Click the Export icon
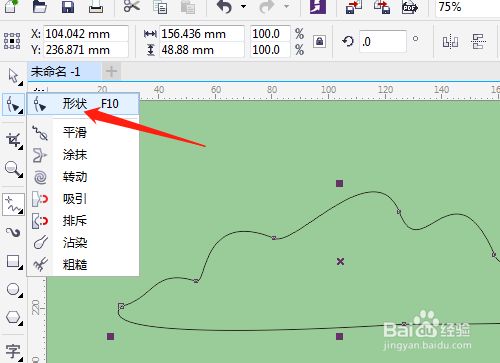 click(382, 6)
